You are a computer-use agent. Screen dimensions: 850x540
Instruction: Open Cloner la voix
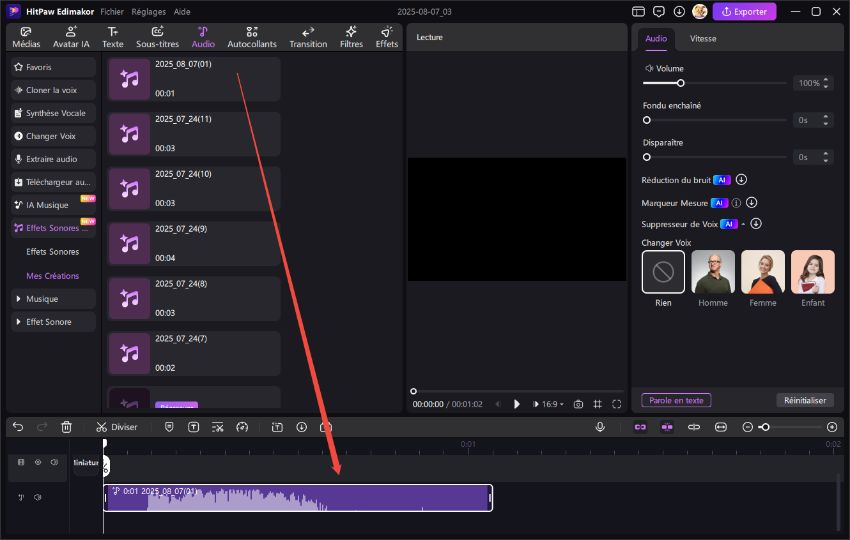coord(53,90)
